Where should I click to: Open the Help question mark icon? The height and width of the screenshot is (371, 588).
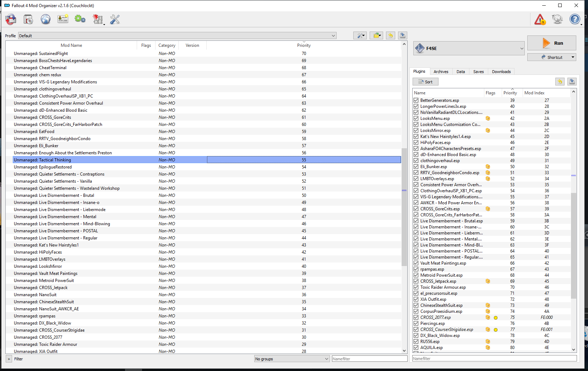(574, 19)
